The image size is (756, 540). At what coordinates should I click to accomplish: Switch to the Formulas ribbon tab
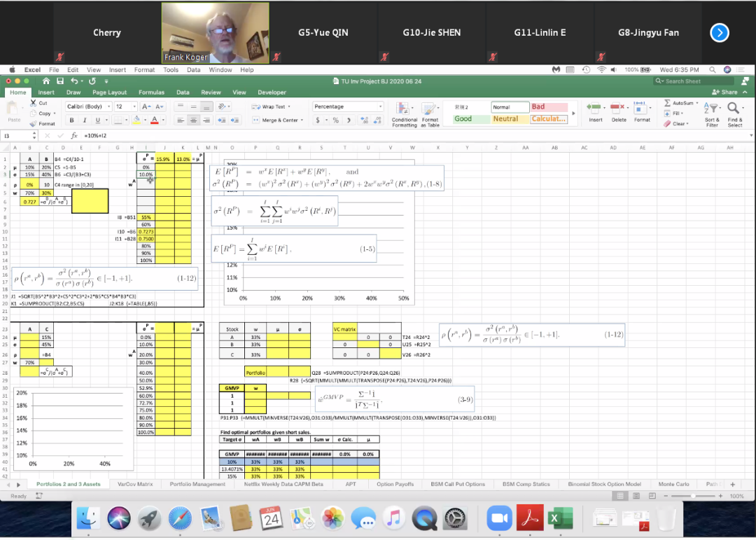point(151,92)
